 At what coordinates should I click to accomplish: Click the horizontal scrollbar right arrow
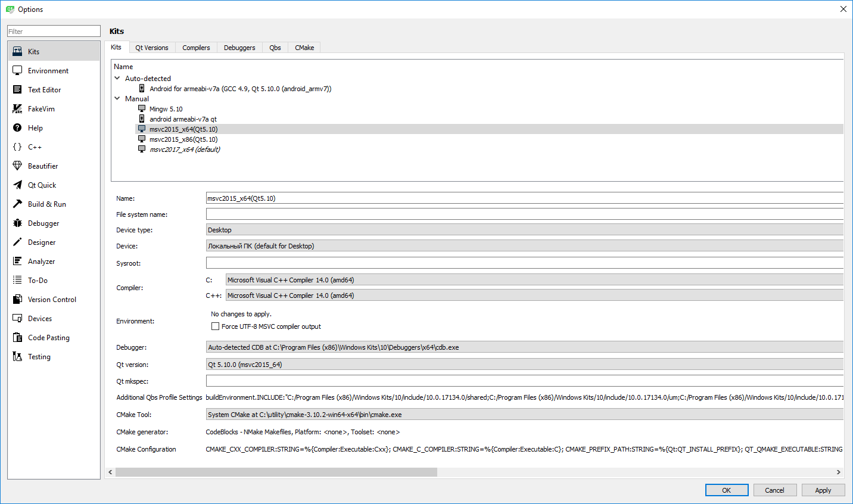[x=838, y=472]
